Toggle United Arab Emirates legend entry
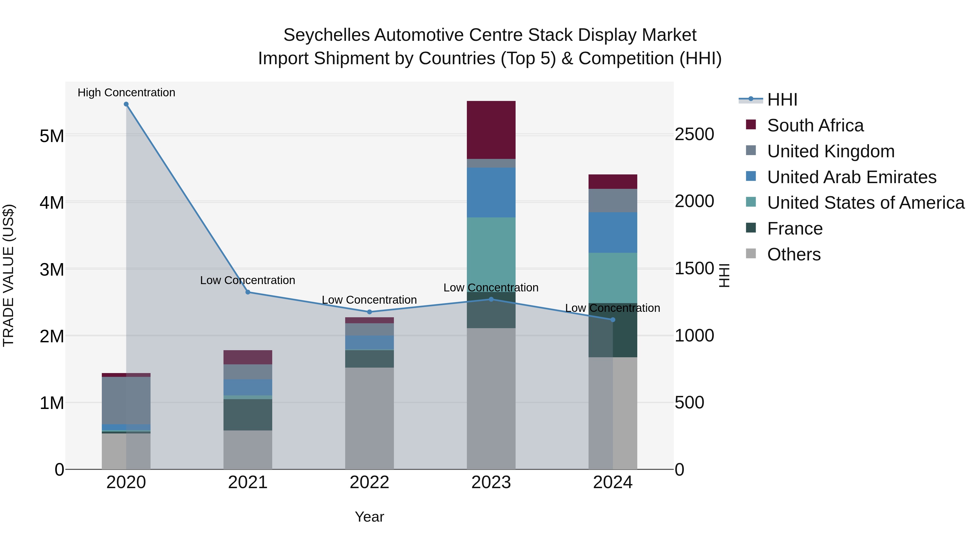The height and width of the screenshot is (551, 980). 841,177
